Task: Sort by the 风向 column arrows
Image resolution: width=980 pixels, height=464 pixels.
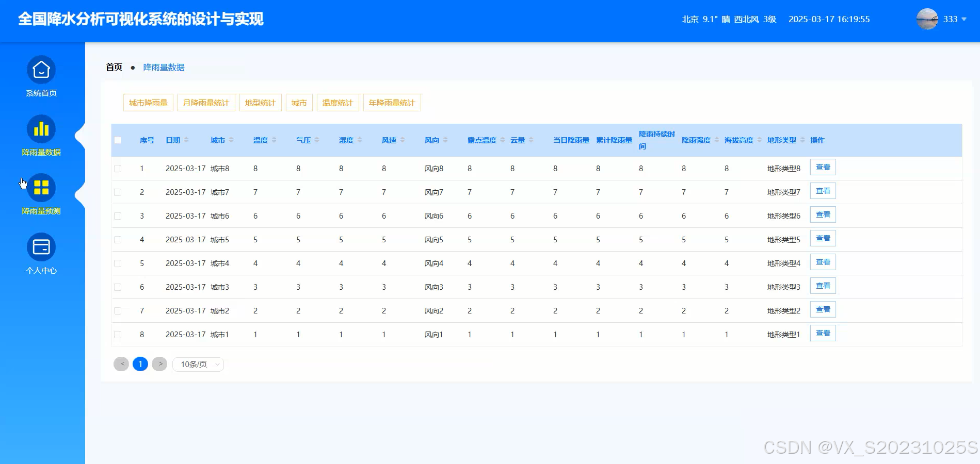Action: pyautogui.click(x=445, y=140)
